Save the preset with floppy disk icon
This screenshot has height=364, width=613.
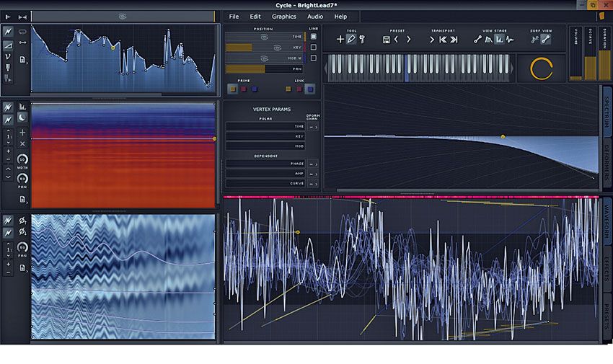pos(387,40)
